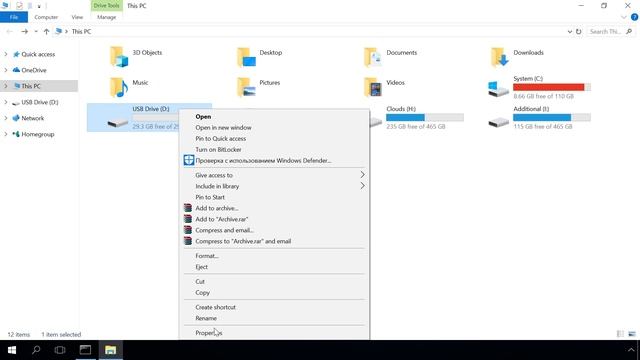Open taskbar Search
This screenshot has height=360, width=640.
[36, 350]
